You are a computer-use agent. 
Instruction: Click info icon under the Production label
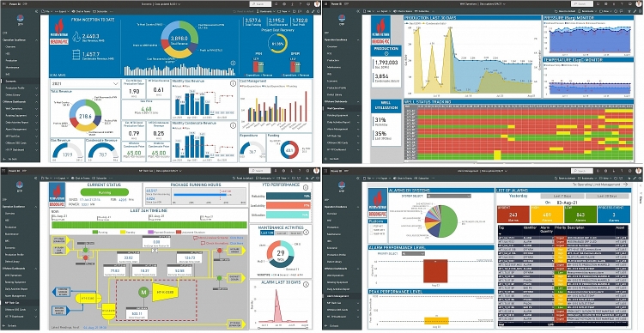click(386, 53)
